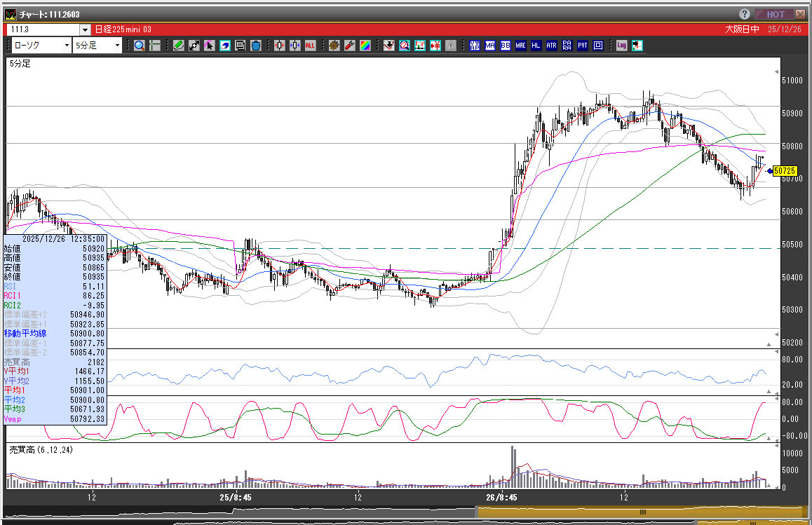This screenshot has height=525, width=812.
Task: Click the magnifier zoom tool icon
Action: pyautogui.click(x=140, y=46)
